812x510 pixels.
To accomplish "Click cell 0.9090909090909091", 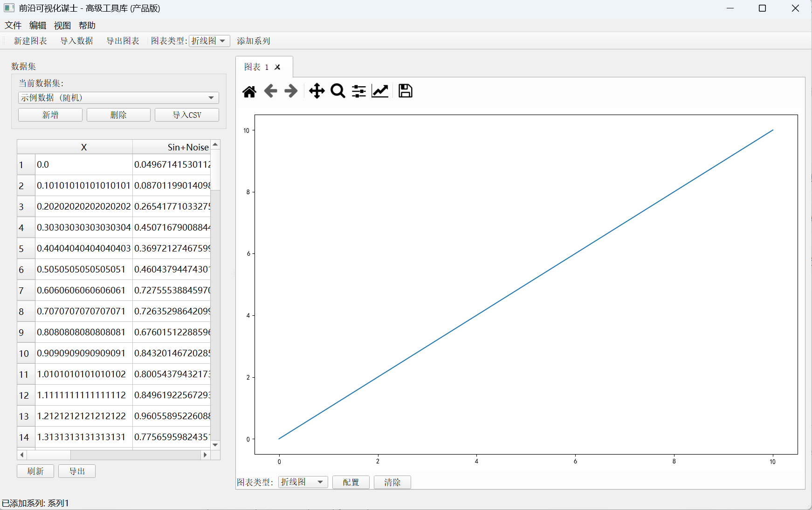I will 84,354.
